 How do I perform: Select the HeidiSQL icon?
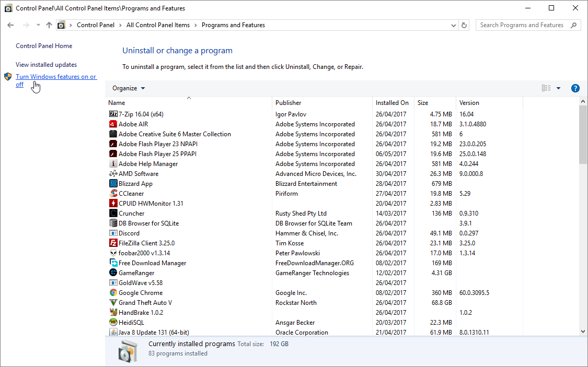[113, 323]
